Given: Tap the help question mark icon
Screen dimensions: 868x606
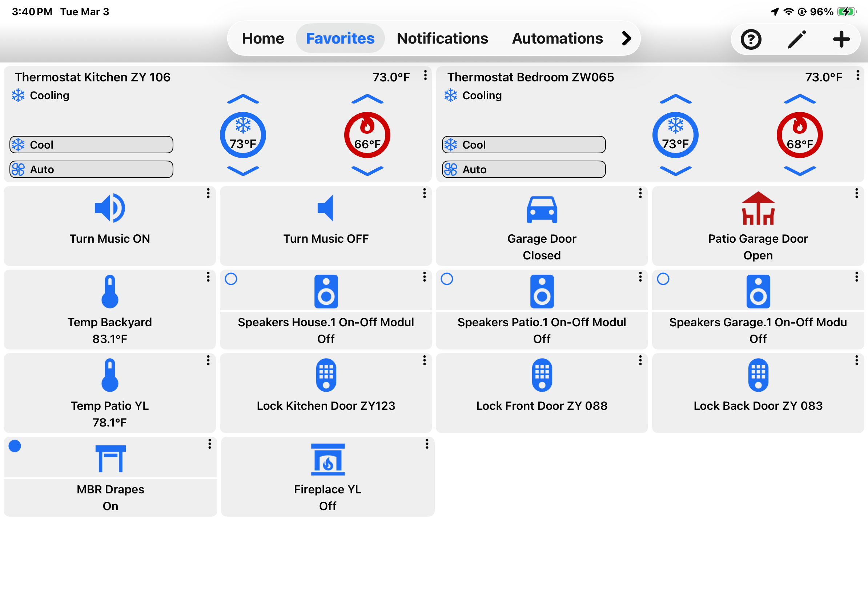Looking at the screenshot, I should click(751, 39).
